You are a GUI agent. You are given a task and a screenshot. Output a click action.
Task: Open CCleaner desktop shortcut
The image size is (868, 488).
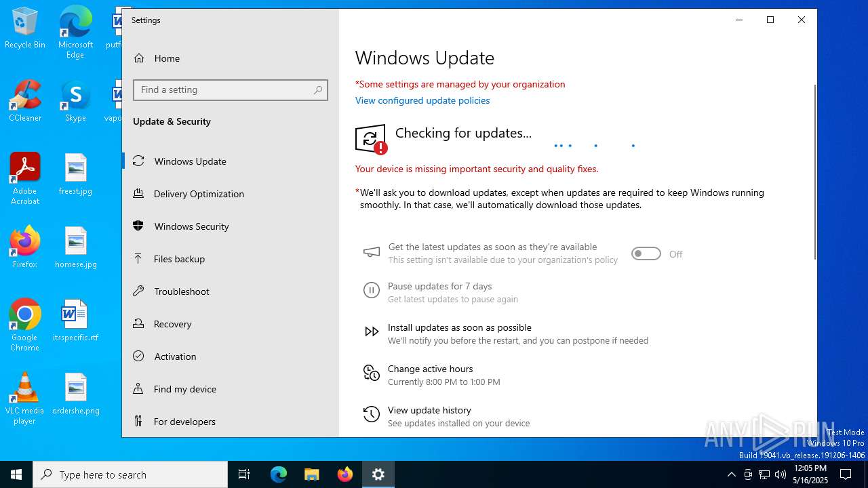(x=25, y=102)
